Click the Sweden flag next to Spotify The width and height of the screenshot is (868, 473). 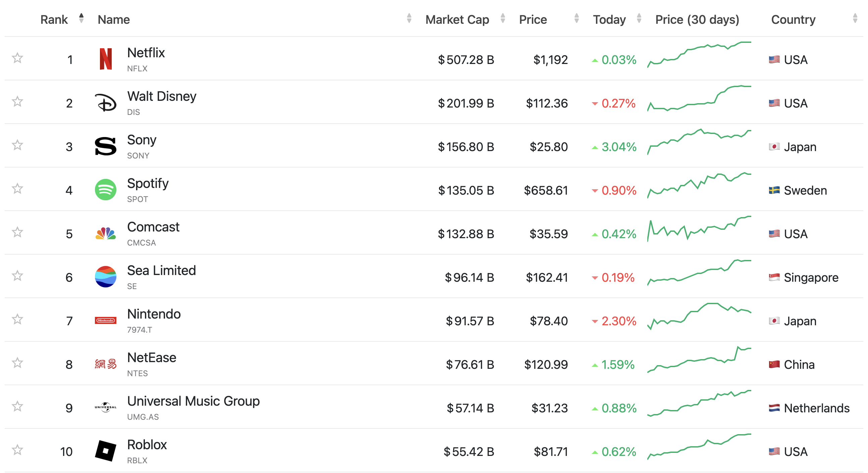click(x=774, y=190)
